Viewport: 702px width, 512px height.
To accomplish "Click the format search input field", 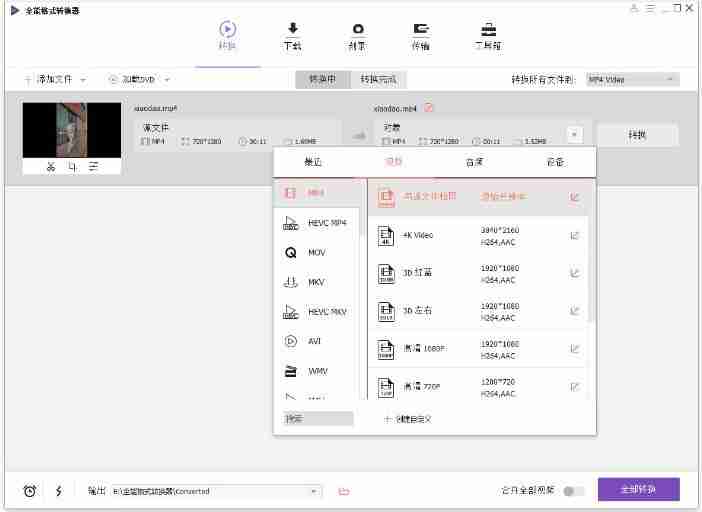I will click(x=318, y=419).
